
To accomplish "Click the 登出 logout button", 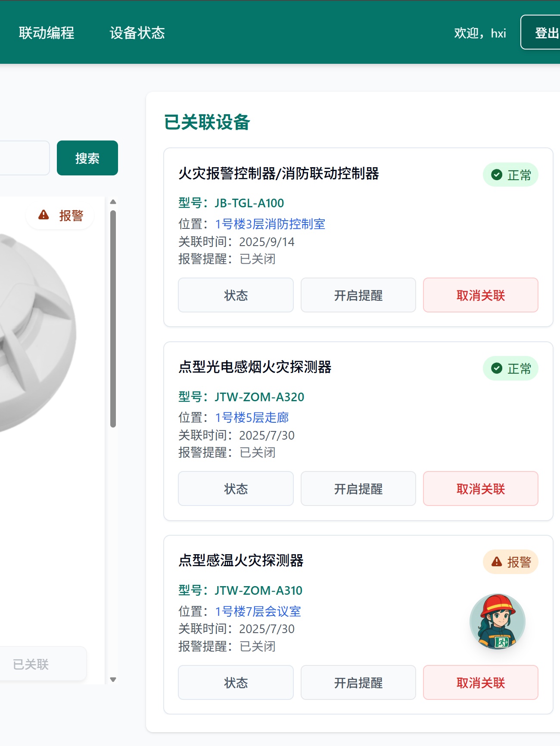I will pos(545,33).
